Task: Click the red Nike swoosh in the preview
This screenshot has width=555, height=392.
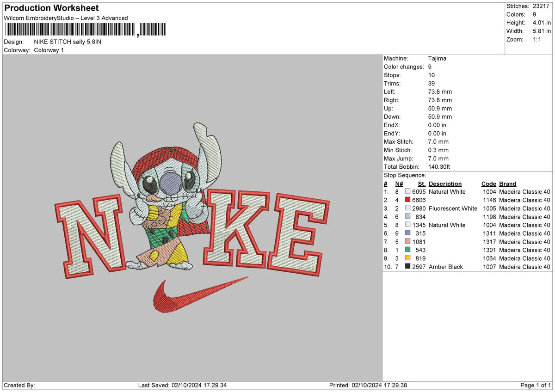Action: point(200,294)
